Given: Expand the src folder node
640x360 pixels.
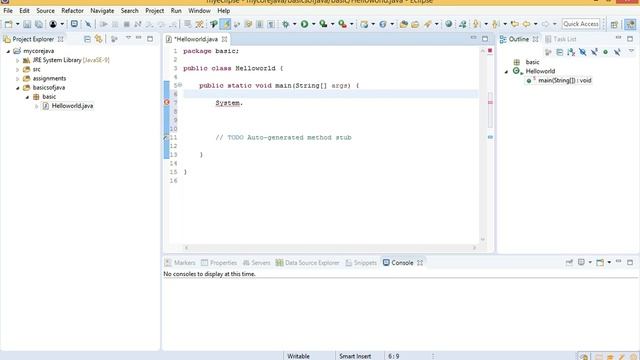Looking at the screenshot, I should (18, 69).
